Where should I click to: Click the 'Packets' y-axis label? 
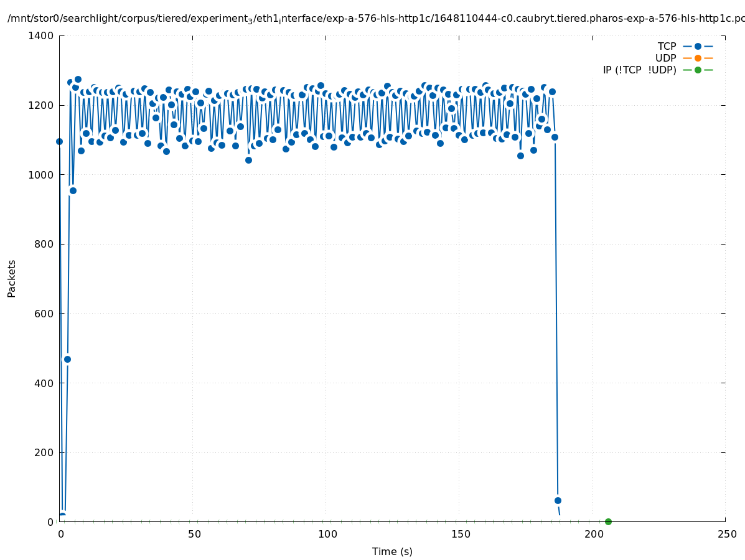(12, 278)
